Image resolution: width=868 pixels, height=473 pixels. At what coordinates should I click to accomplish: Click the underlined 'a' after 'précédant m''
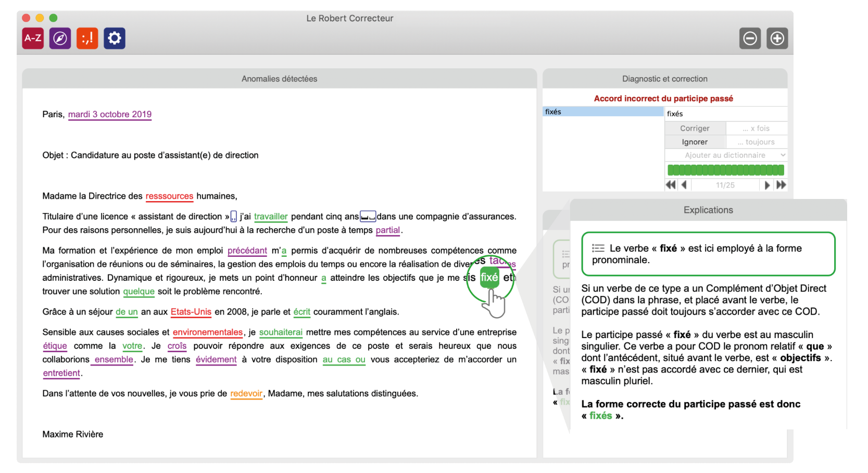[x=284, y=251]
